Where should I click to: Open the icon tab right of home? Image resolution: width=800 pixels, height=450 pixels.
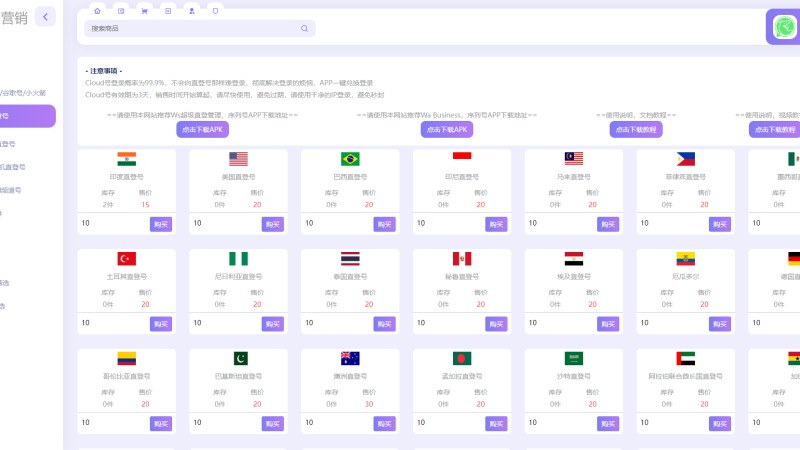pos(121,11)
